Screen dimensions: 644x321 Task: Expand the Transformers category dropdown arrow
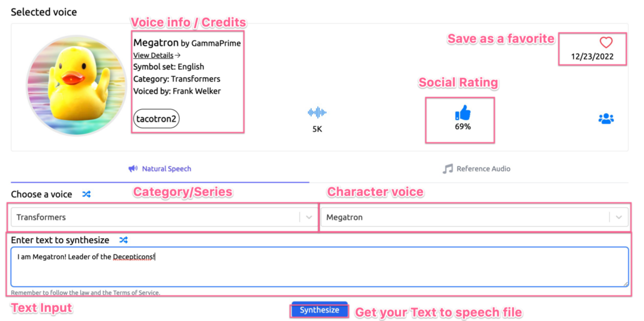(x=309, y=217)
